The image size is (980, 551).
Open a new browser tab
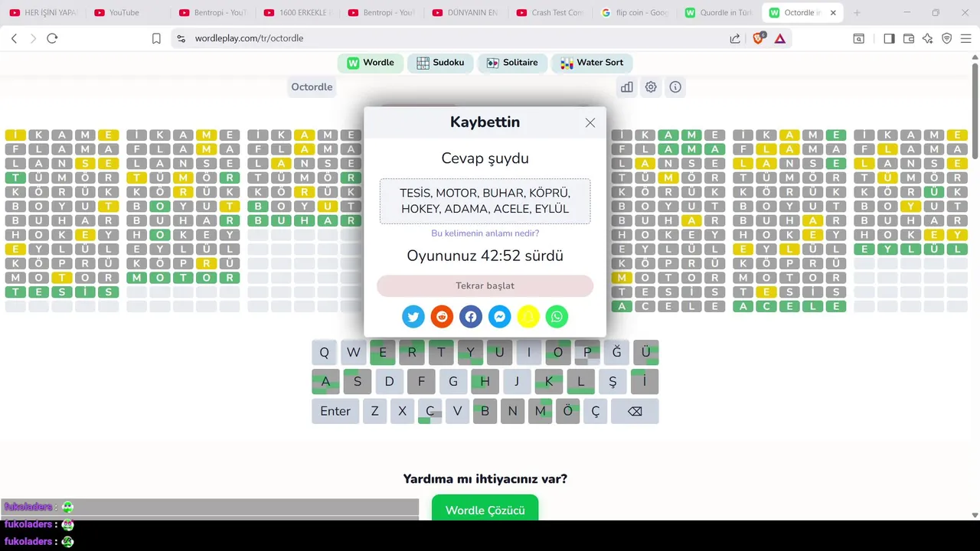point(857,13)
